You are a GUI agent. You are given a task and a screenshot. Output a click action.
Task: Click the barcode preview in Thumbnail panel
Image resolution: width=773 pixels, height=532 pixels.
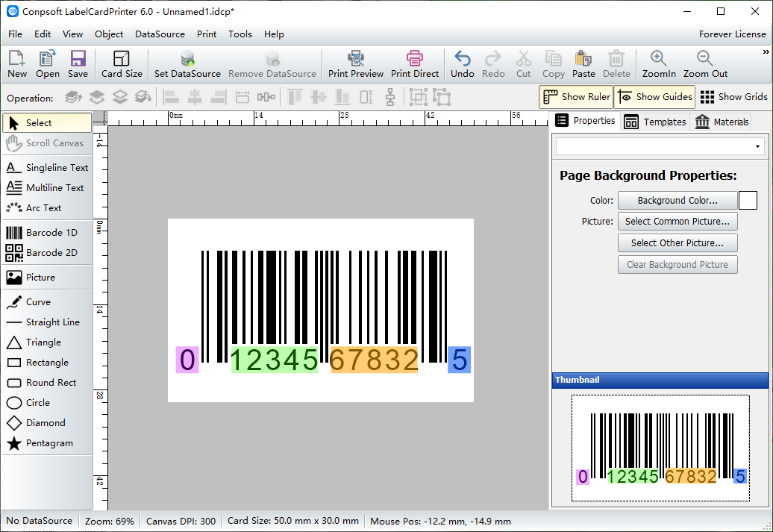click(x=660, y=448)
